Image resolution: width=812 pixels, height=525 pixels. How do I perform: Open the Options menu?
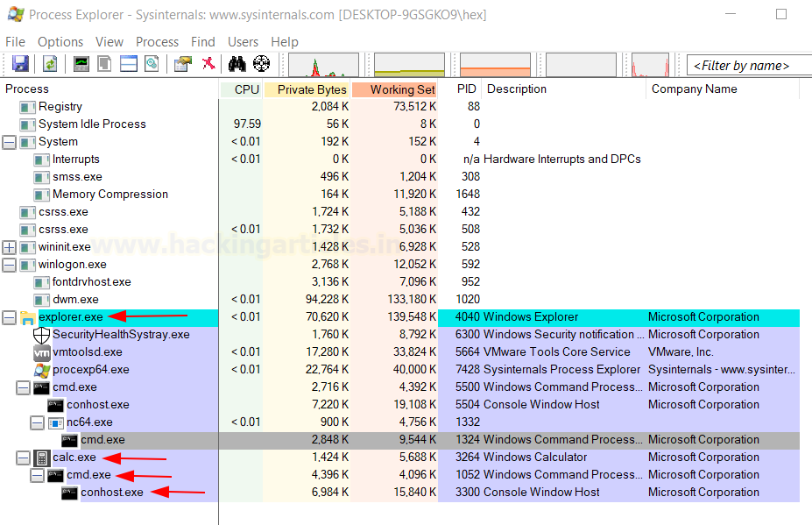60,42
